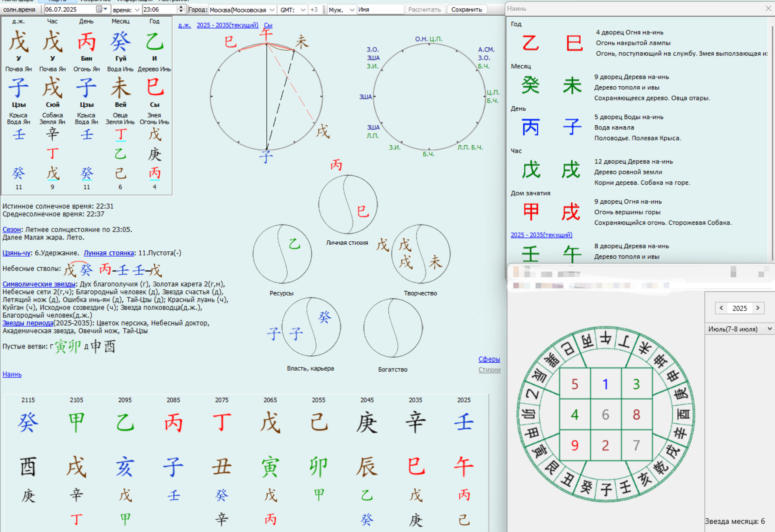Image resolution: width=775 pixels, height=532 pixels.
Task: Increase time with stepper up arrow
Action: pyautogui.click(x=181, y=7)
